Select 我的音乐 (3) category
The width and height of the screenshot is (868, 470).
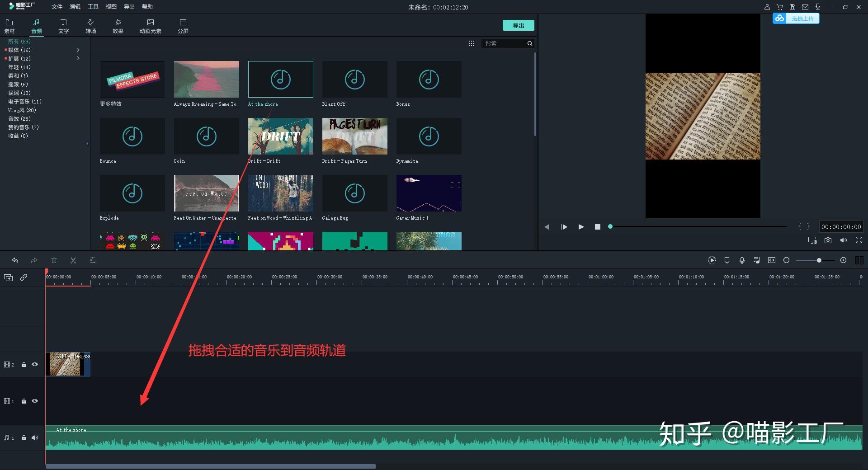coord(24,127)
